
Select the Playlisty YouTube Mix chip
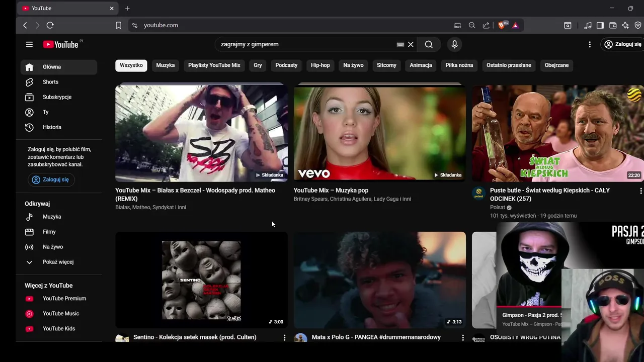pos(214,65)
